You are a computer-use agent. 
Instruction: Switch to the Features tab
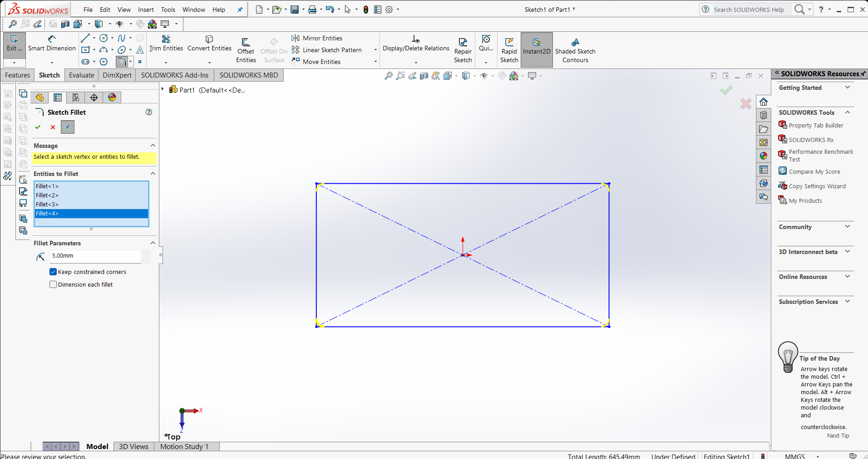[x=18, y=75]
